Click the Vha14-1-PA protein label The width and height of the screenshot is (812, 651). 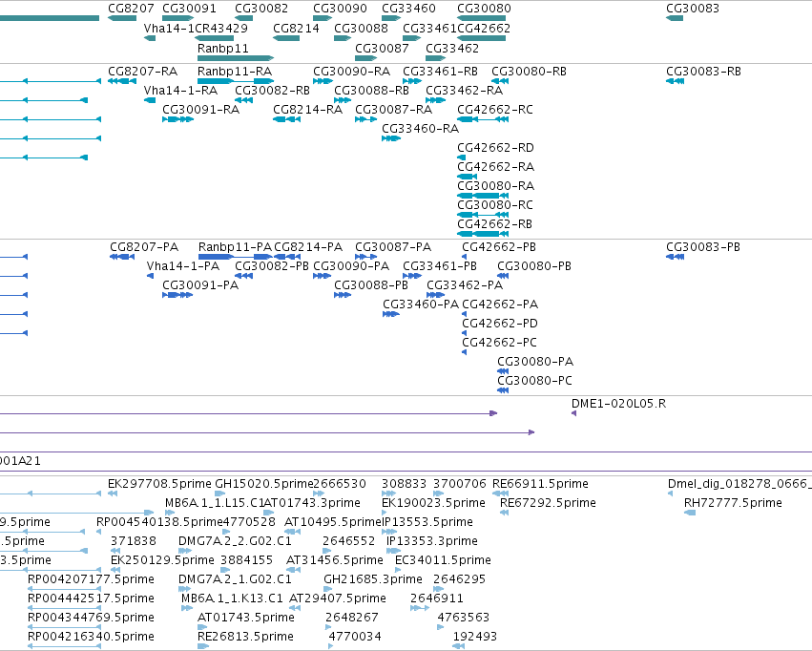click(x=183, y=265)
